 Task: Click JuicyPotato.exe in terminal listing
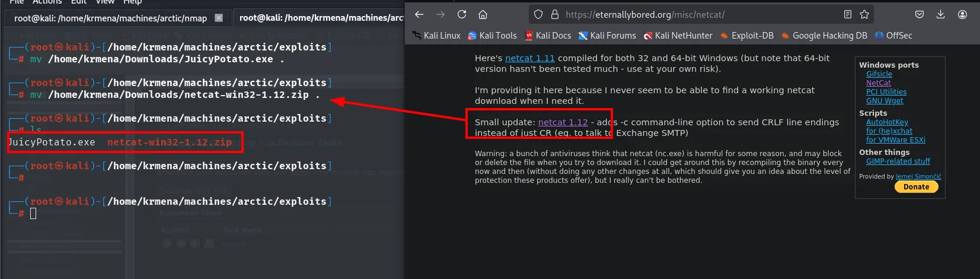pyautogui.click(x=52, y=142)
